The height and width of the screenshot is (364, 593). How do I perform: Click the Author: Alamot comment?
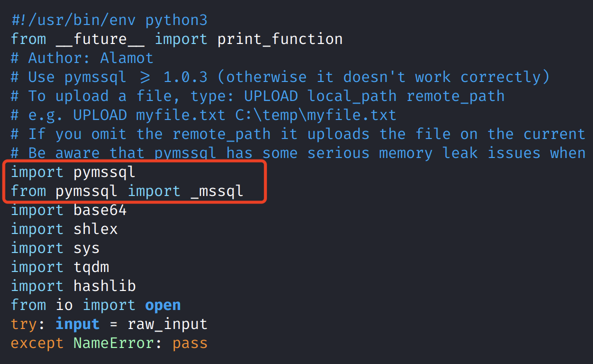tap(82, 58)
